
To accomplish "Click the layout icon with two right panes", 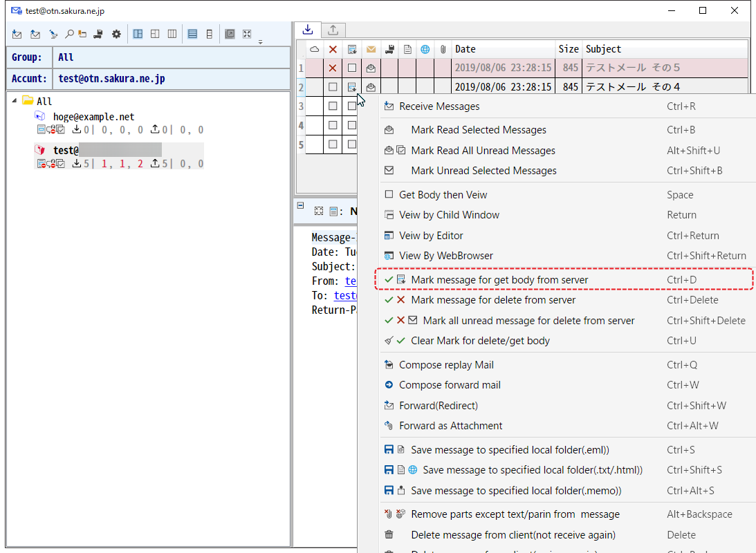I will click(x=155, y=34).
